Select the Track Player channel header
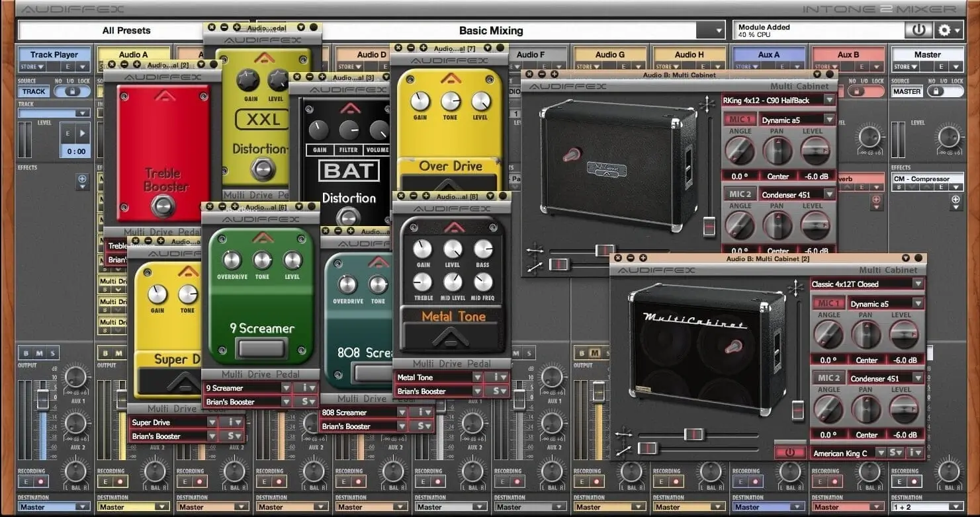 click(54, 55)
